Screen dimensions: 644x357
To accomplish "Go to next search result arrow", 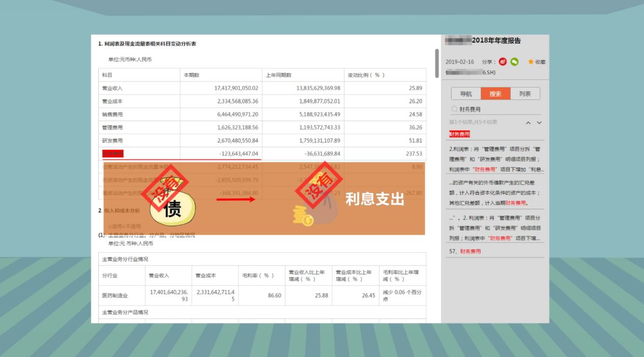I will (x=539, y=123).
